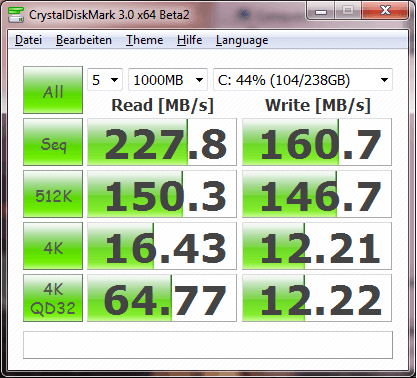Image resolution: width=417 pixels, height=378 pixels.
Task: Open the Bearbeiten menu
Action: [84, 40]
